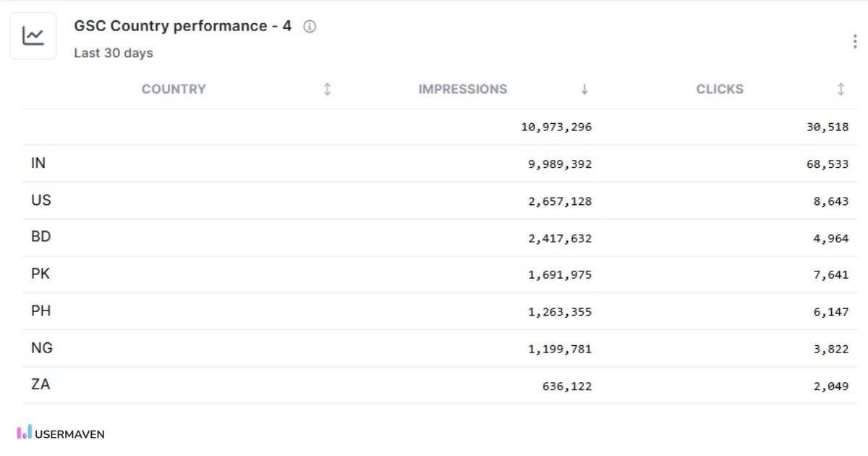
Task: Click the bars of the Usermaven logo mark
Action: pos(25,432)
